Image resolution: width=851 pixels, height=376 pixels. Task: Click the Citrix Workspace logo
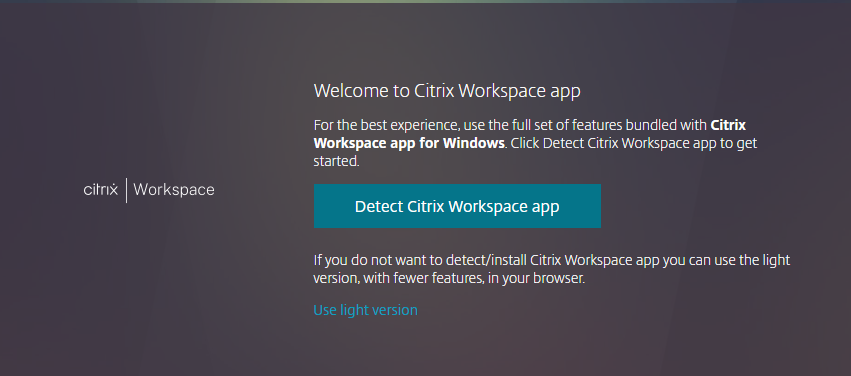coord(149,190)
